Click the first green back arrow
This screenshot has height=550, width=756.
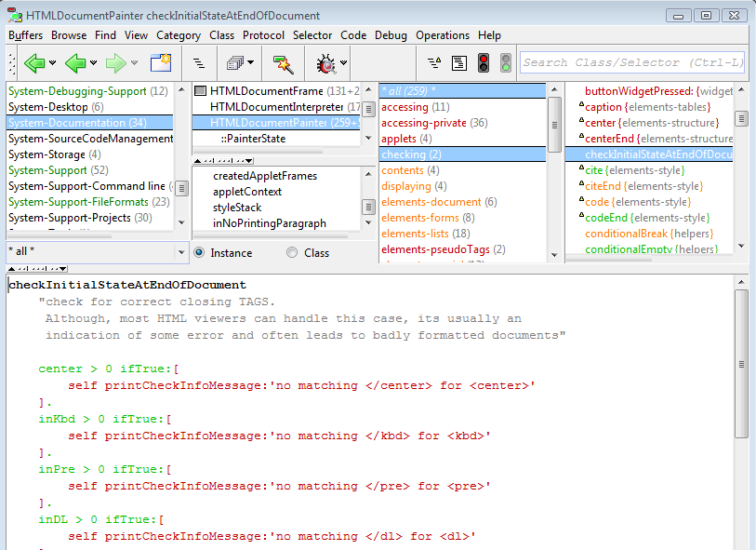point(34,63)
